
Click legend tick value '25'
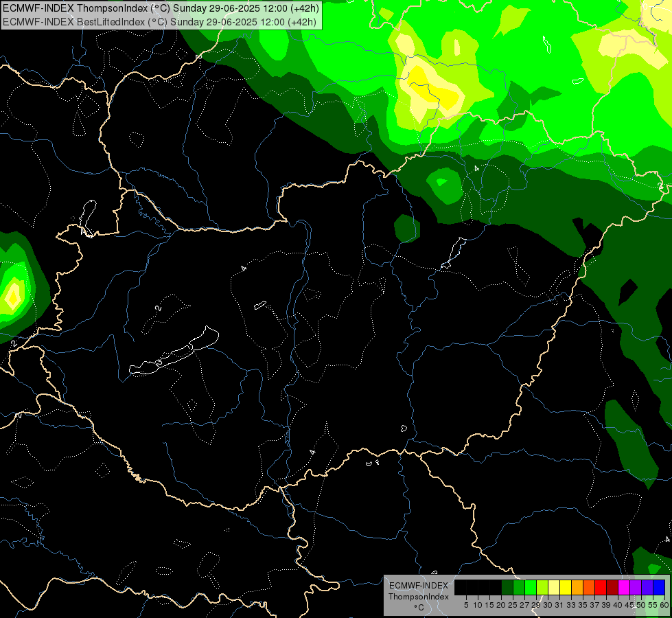513,605
